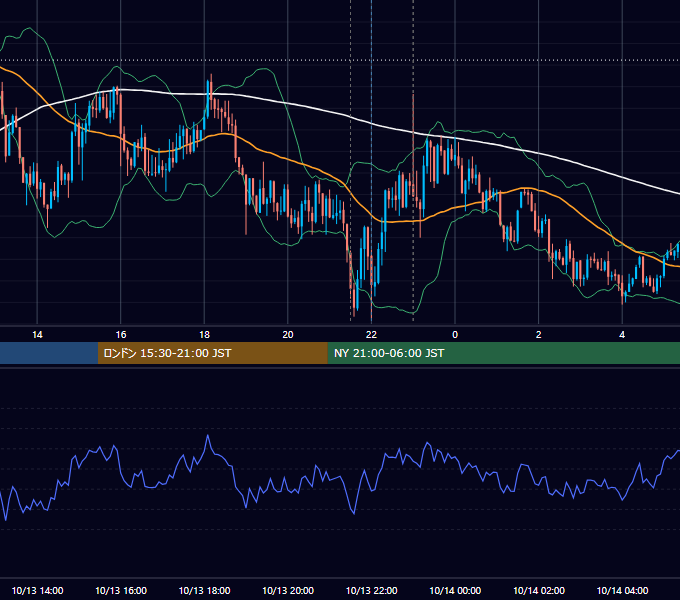
Task: Click the 10/13 22:00 time label
Action: pyautogui.click(x=371, y=590)
